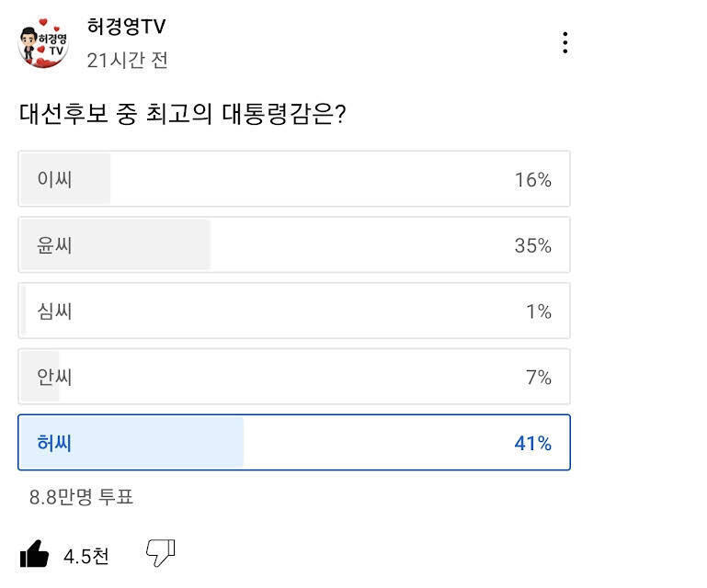Click the thumbs-down dislike icon
Viewport: 707px width, 588px height.
click(160, 552)
